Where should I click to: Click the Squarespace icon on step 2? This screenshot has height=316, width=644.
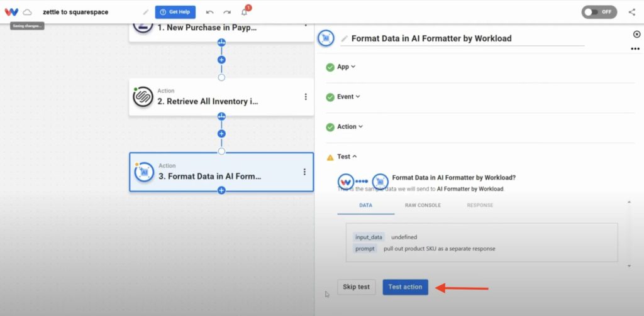tap(143, 97)
